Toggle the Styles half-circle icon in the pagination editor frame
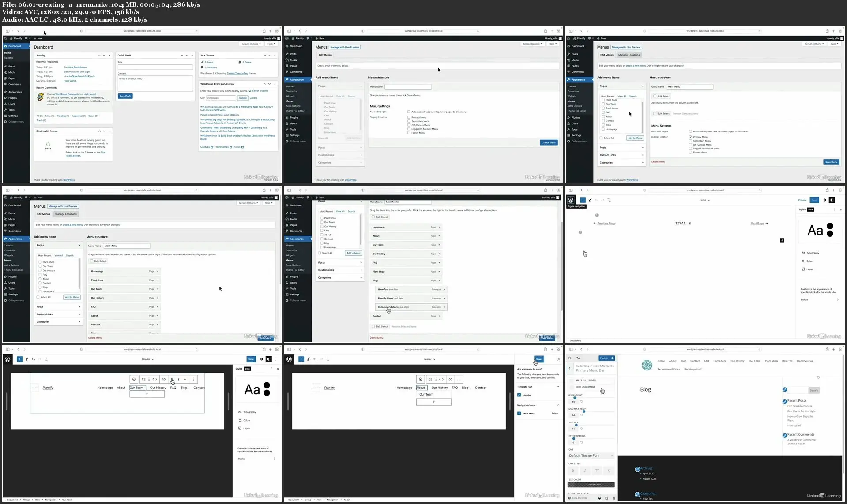This screenshot has height=504, width=847. click(832, 200)
